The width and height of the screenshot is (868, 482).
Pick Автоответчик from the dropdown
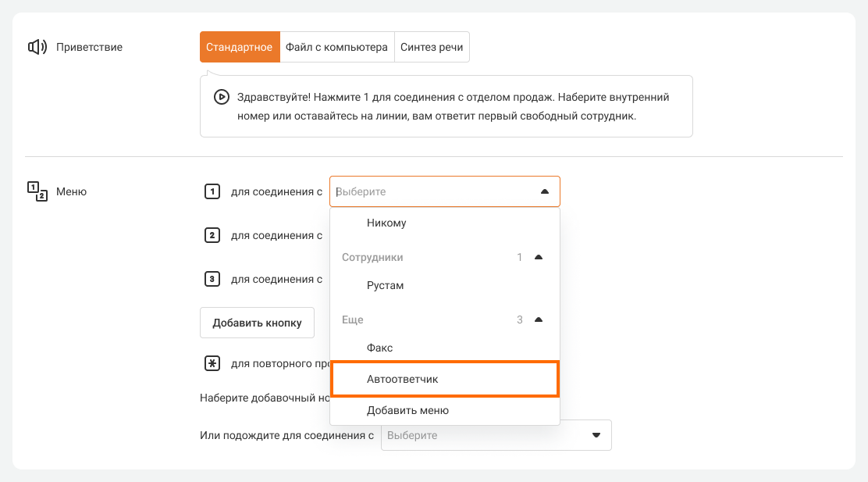pos(403,379)
